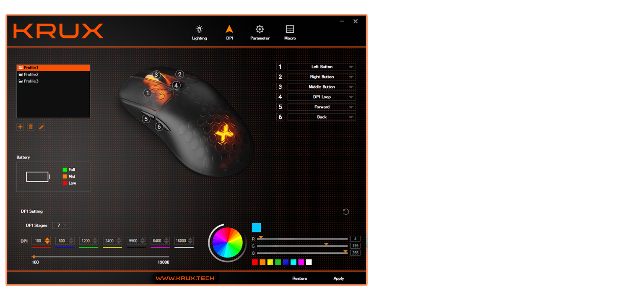Click mouse button marker 4
644x302 pixels.
tap(176, 85)
